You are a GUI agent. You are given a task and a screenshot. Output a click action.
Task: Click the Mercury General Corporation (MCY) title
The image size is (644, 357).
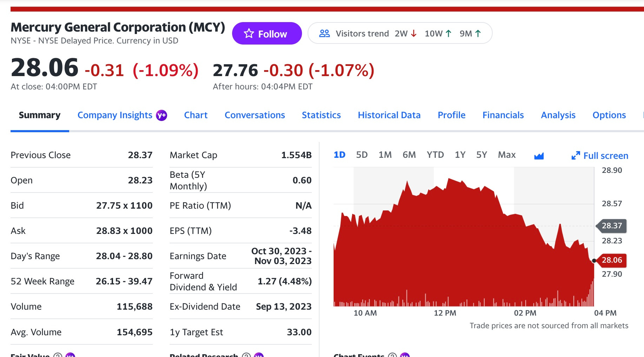click(118, 27)
